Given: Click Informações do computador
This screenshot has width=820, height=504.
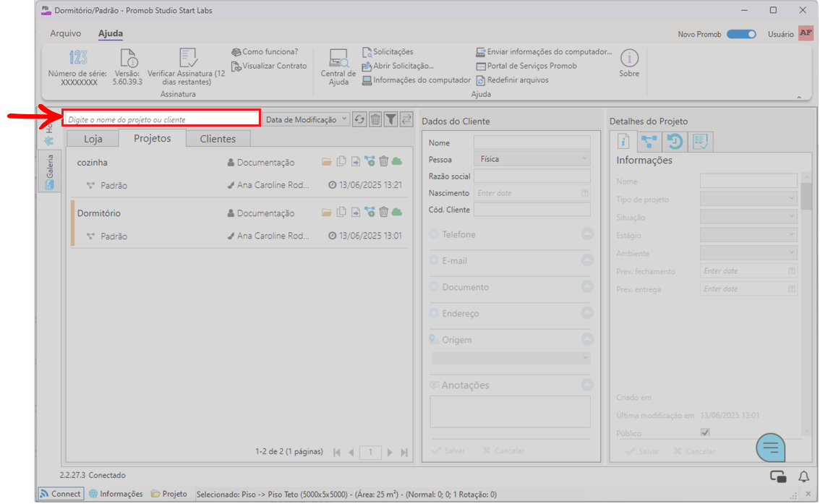Looking at the screenshot, I should 417,80.
